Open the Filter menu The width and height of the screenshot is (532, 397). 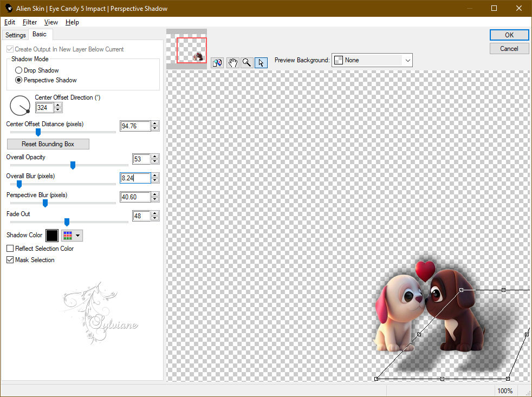[29, 22]
